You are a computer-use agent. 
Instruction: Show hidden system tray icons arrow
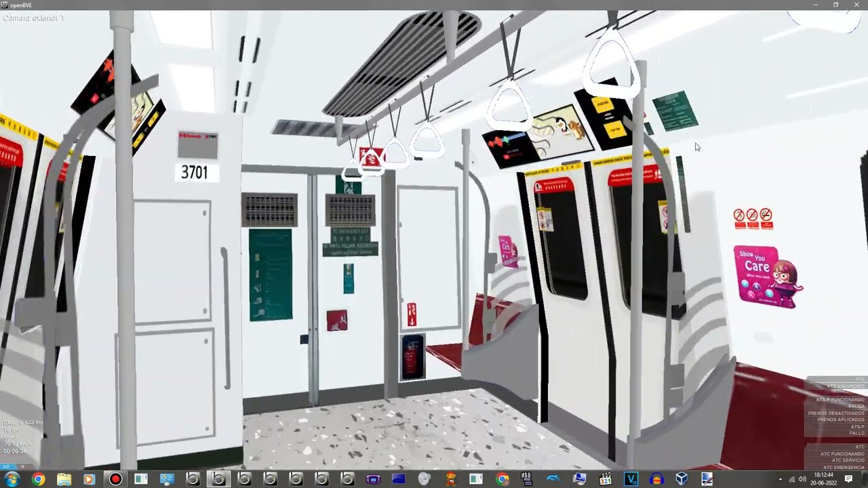tap(781, 479)
